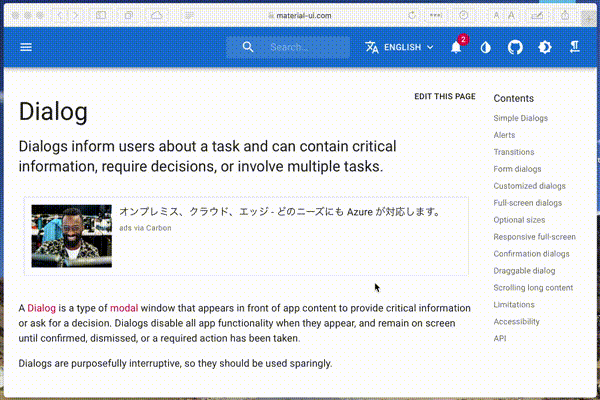This screenshot has width=600, height=400.
Task: Click the magnifier search icon
Action: coord(248,47)
